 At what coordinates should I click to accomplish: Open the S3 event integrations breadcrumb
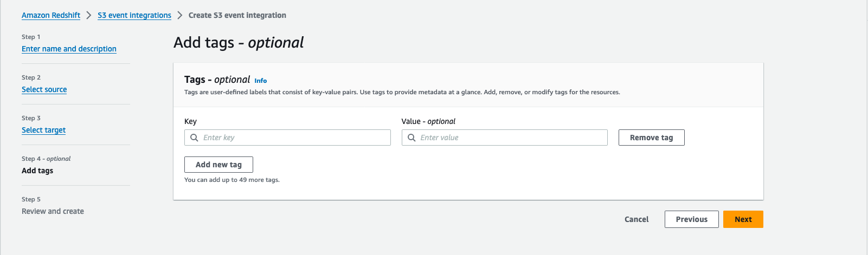[134, 15]
